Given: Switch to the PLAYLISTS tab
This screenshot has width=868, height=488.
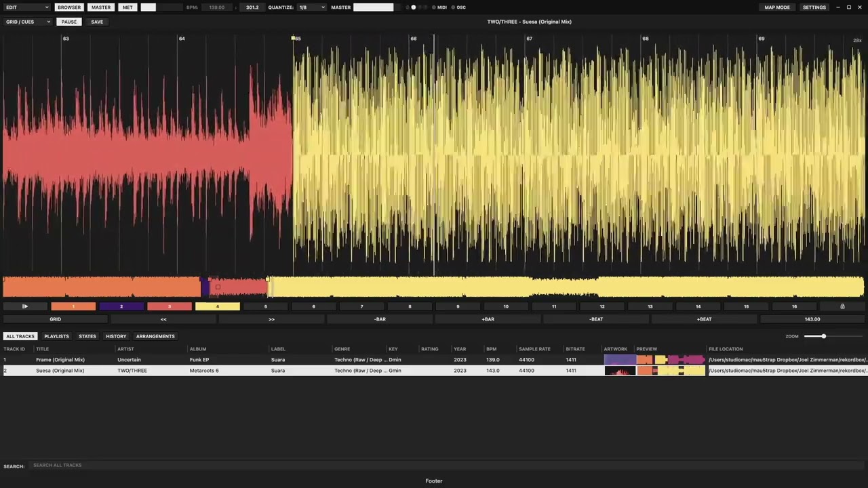Looking at the screenshot, I should 56,336.
